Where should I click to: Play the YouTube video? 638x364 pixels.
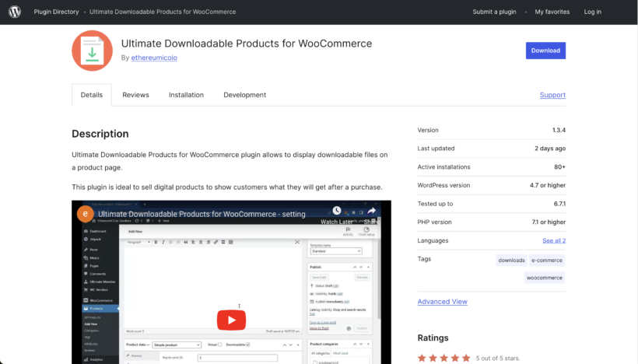coord(231,320)
